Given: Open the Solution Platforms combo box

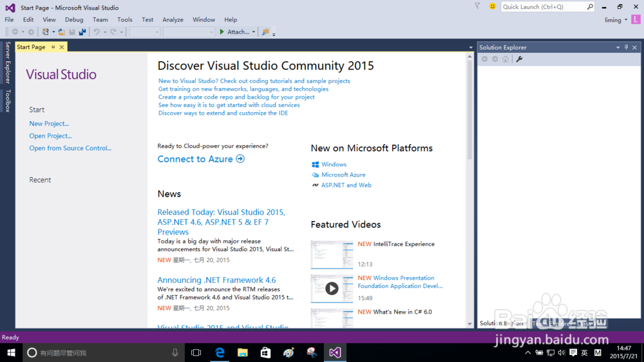Looking at the screenshot, I should point(189,32).
